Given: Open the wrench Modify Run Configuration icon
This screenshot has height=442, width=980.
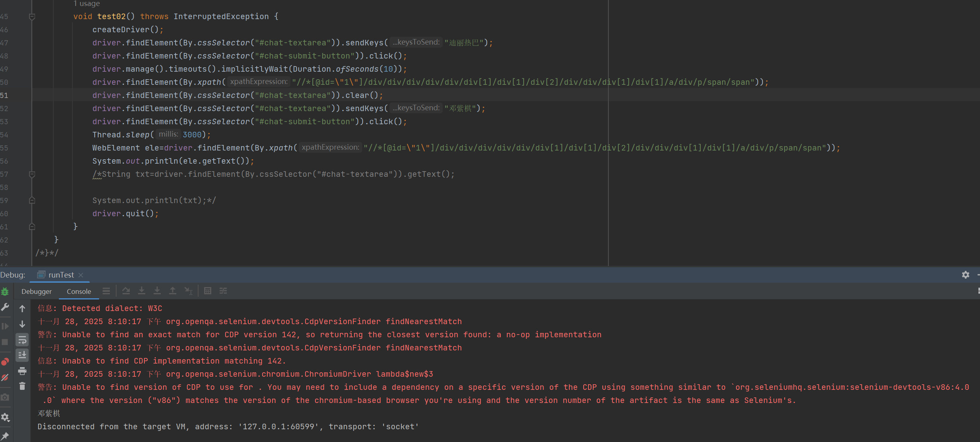Looking at the screenshot, I should (5, 307).
